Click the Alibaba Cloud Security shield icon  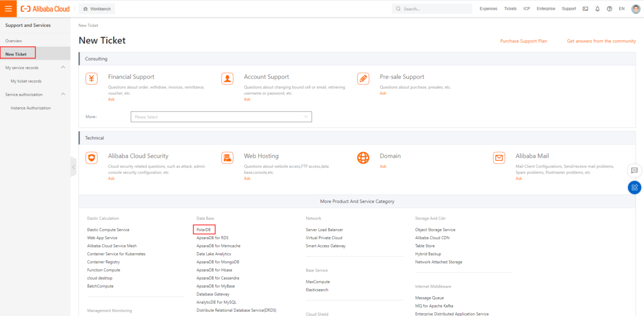click(x=92, y=158)
